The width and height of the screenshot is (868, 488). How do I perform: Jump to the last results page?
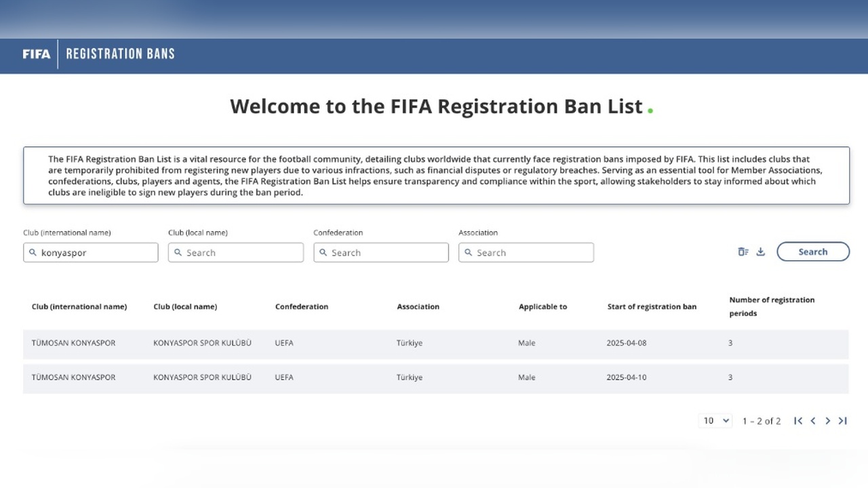coord(842,421)
